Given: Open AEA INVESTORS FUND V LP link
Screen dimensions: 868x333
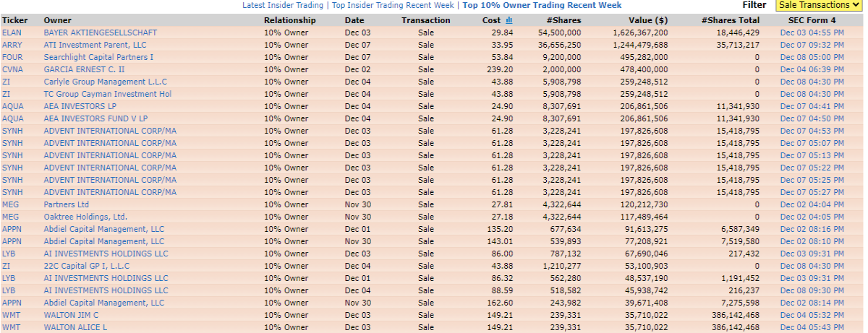Looking at the screenshot, I should pos(95,118).
